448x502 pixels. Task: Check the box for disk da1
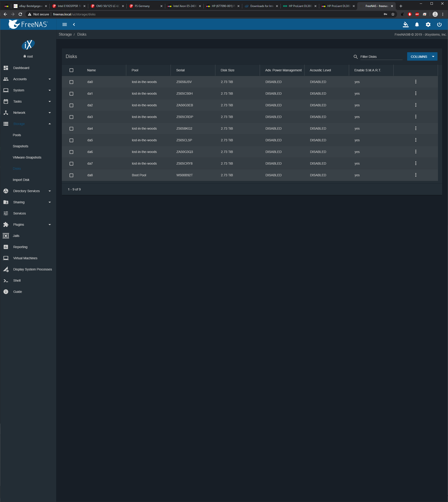(x=71, y=94)
